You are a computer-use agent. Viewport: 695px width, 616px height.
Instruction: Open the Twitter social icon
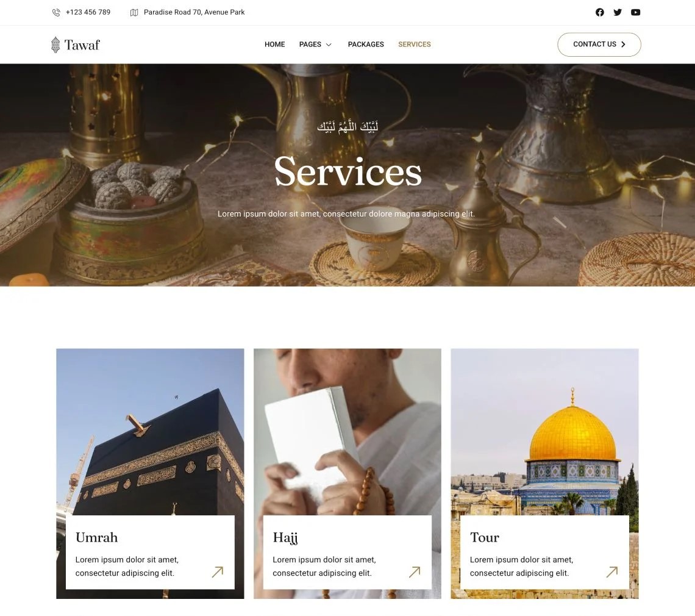tap(618, 12)
